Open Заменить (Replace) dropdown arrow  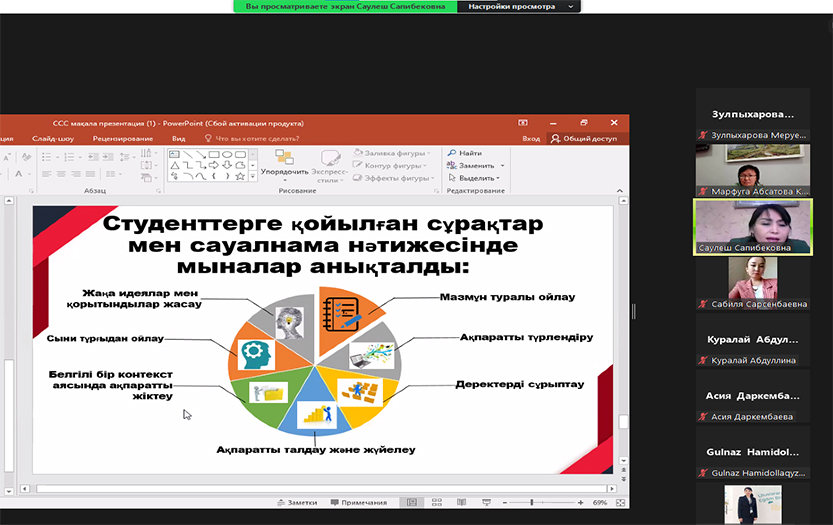[x=502, y=165]
